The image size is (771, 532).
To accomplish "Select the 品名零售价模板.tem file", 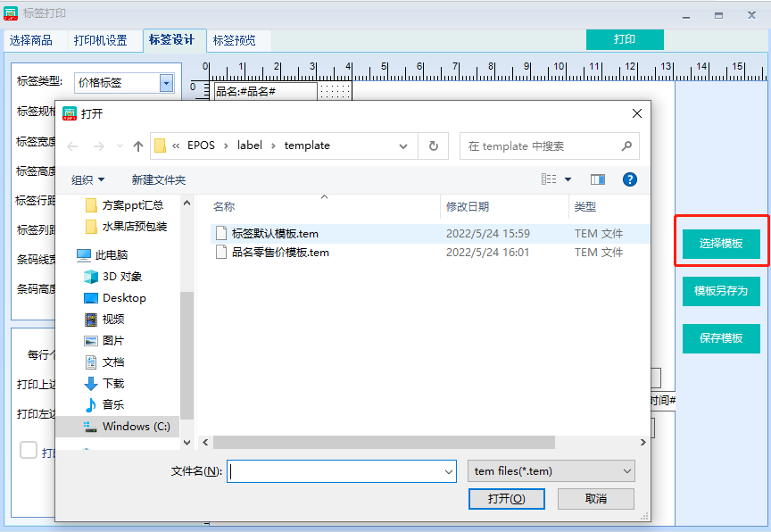I will tap(280, 253).
